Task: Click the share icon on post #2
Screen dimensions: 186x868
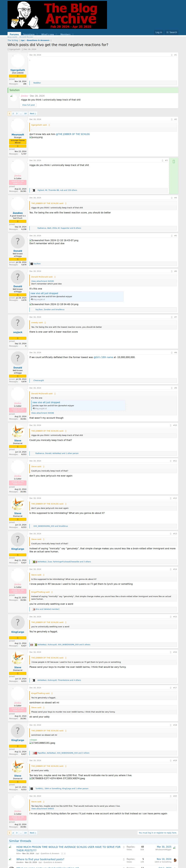Action: pyautogui.click(x=172, y=119)
